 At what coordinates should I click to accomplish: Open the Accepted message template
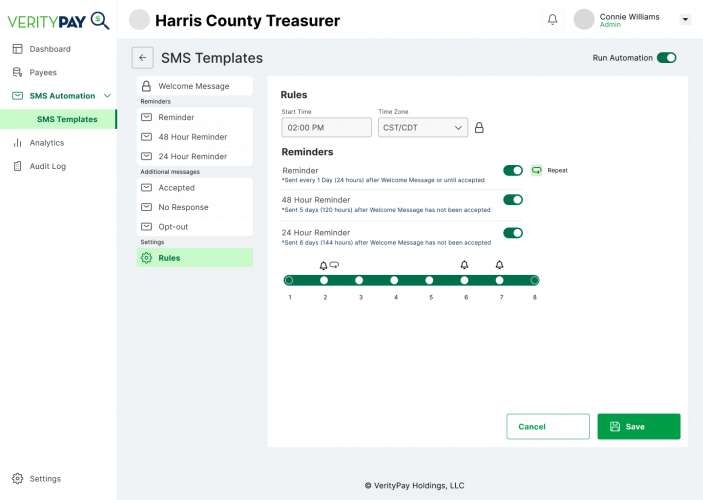(195, 187)
